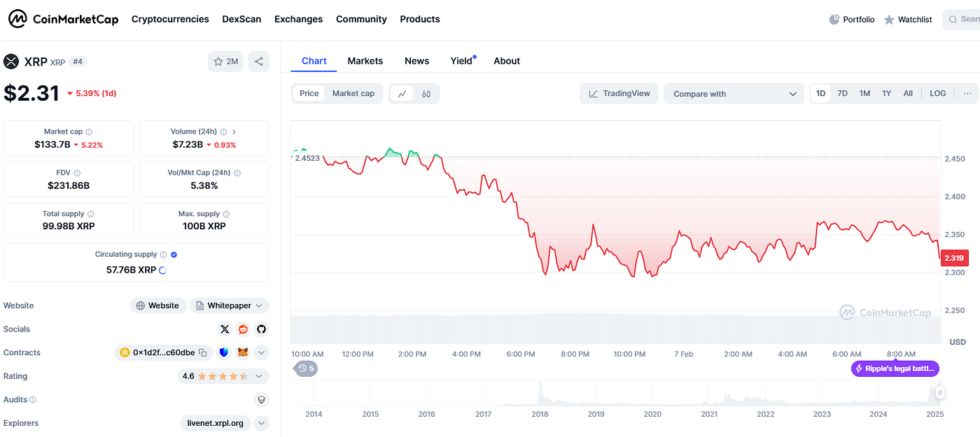980x437 pixels.
Task: Open Exchanges menu
Action: point(298,20)
